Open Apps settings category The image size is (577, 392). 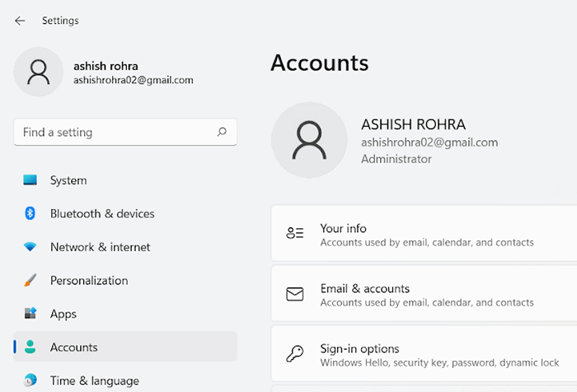point(125,314)
